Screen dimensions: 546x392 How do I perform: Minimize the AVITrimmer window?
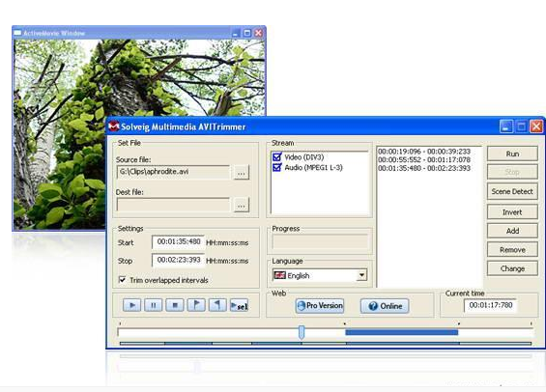pos(506,126)
